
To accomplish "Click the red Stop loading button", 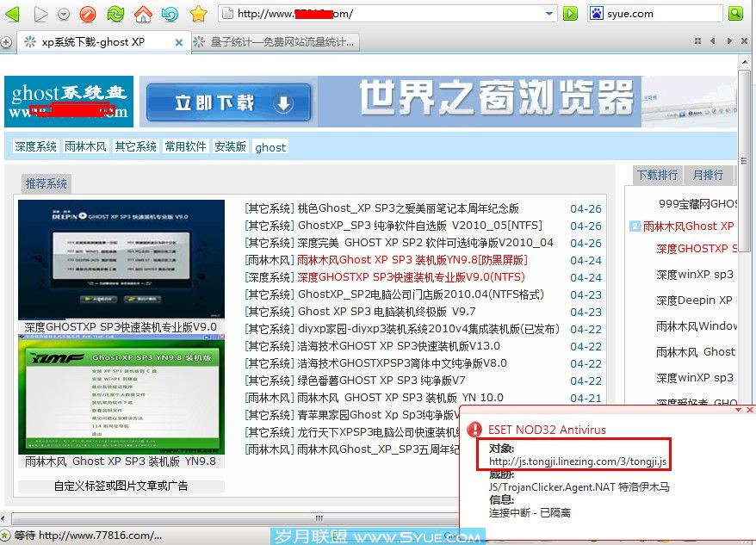I will (x=87, y=14).
